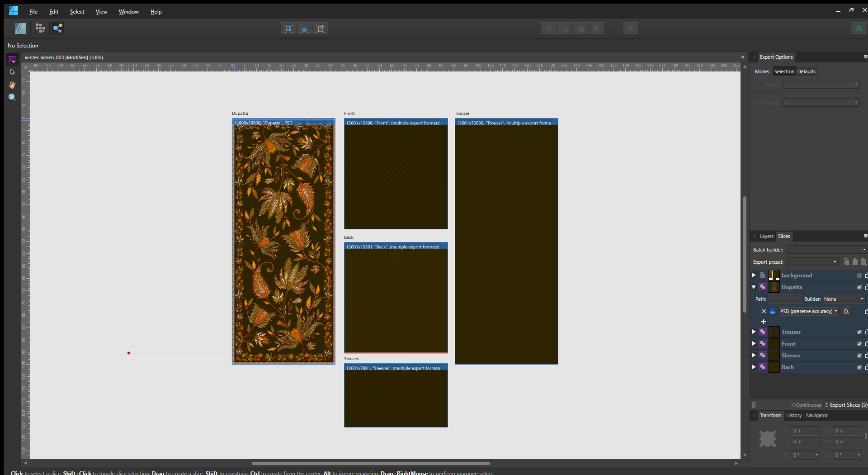Open the PSD (preserve accuracy) format dropdown
This screenshot has height=475, width=868.
808,311
